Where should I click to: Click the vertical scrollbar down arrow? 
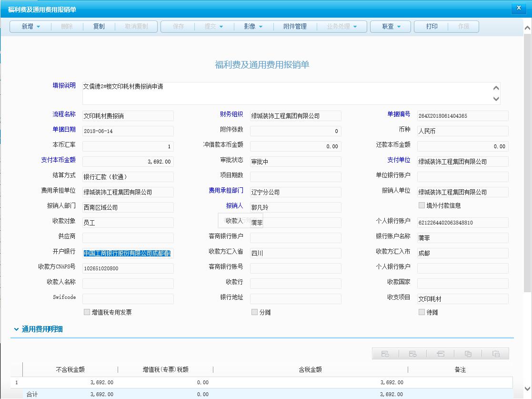tap(527, 389)
